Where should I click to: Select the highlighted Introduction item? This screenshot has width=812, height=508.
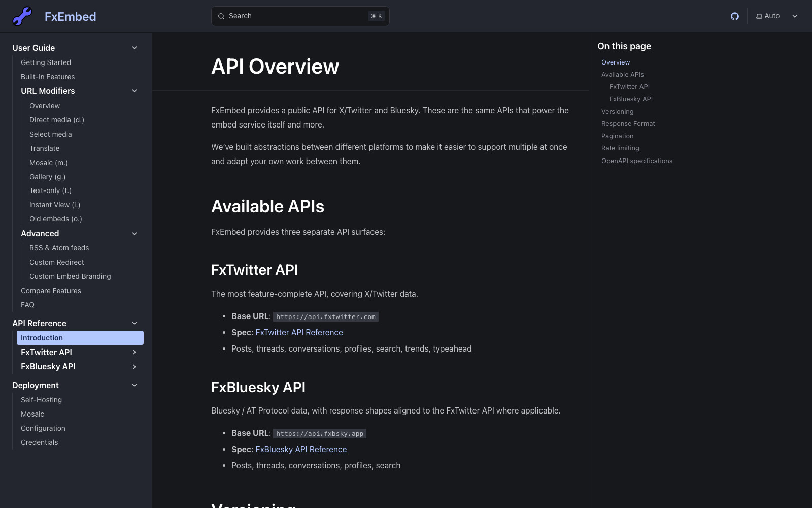(x=80, y=338)
